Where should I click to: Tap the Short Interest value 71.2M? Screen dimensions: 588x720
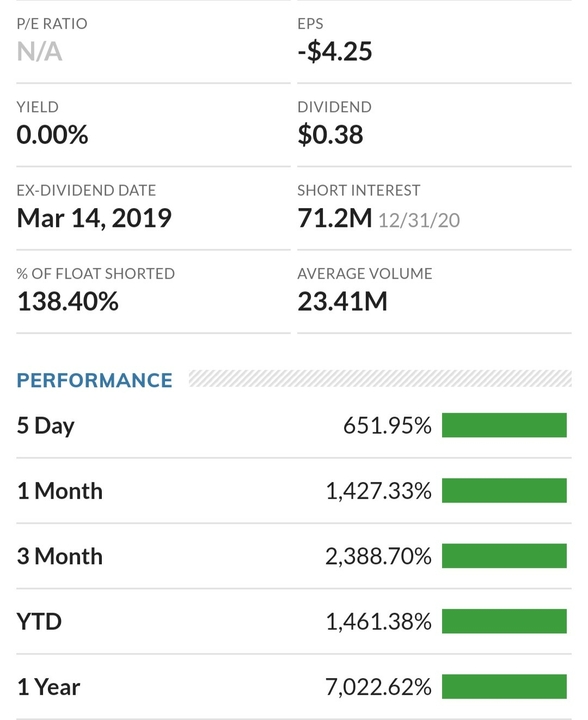[335, 218]
